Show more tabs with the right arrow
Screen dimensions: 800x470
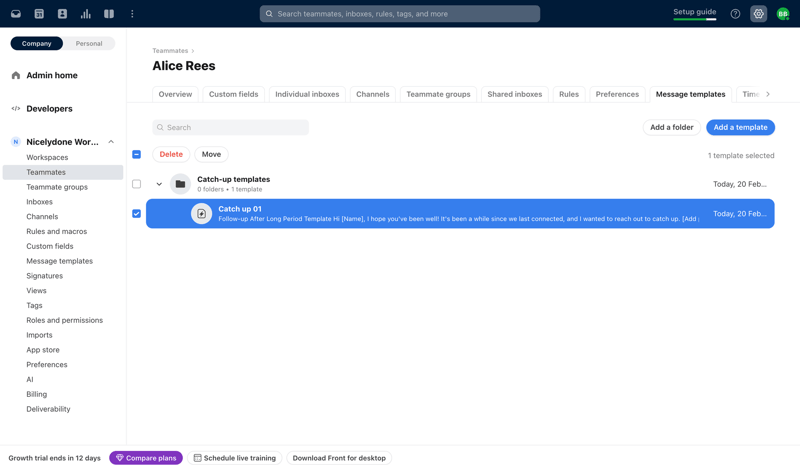click(768, 94)
